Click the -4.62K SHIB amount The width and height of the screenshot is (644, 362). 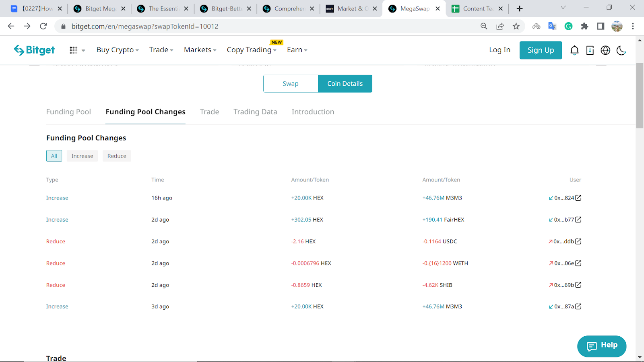tap(437, 285)
